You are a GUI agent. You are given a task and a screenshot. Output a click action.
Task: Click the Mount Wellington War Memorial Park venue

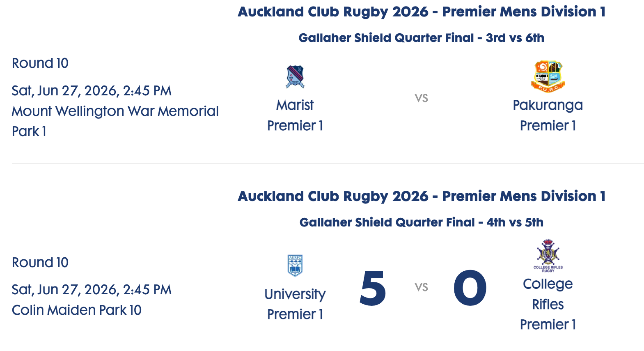[x=115, y=121]
